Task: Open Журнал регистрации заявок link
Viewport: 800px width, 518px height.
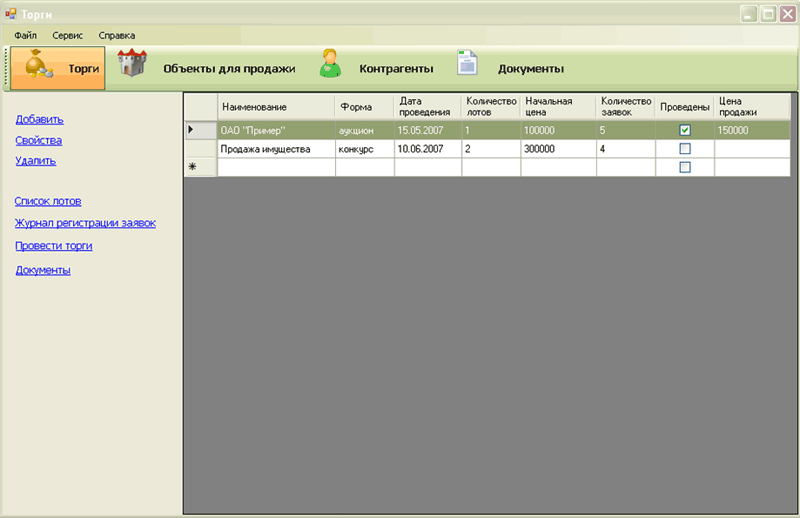Action: pyautogui.click(x=85, y=223)
